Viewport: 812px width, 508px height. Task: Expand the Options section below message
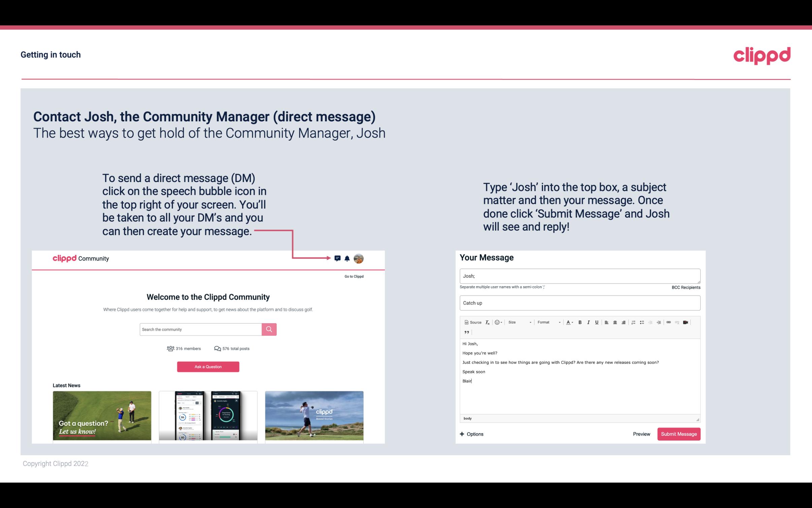(x=470, y=434)
